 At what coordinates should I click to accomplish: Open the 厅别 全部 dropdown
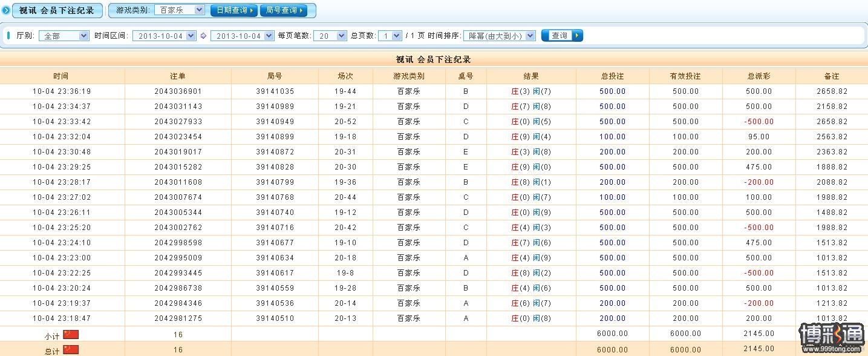click(x=64, y=36)
